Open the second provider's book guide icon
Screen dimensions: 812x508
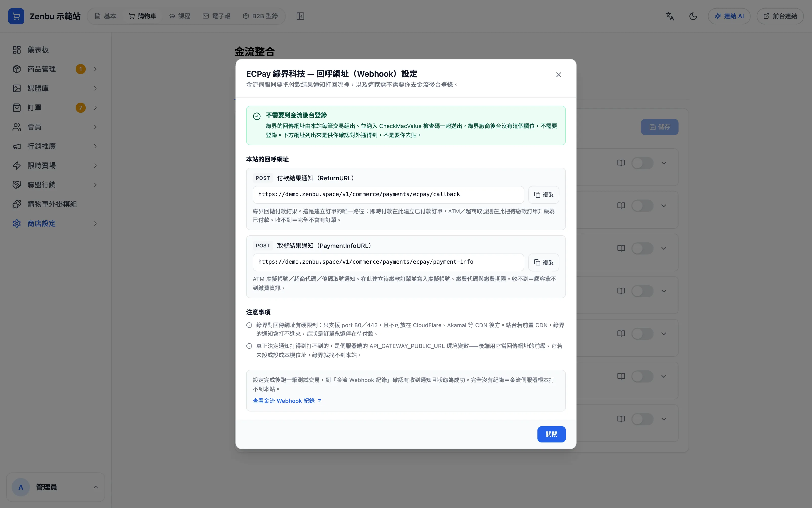point(621,206)
